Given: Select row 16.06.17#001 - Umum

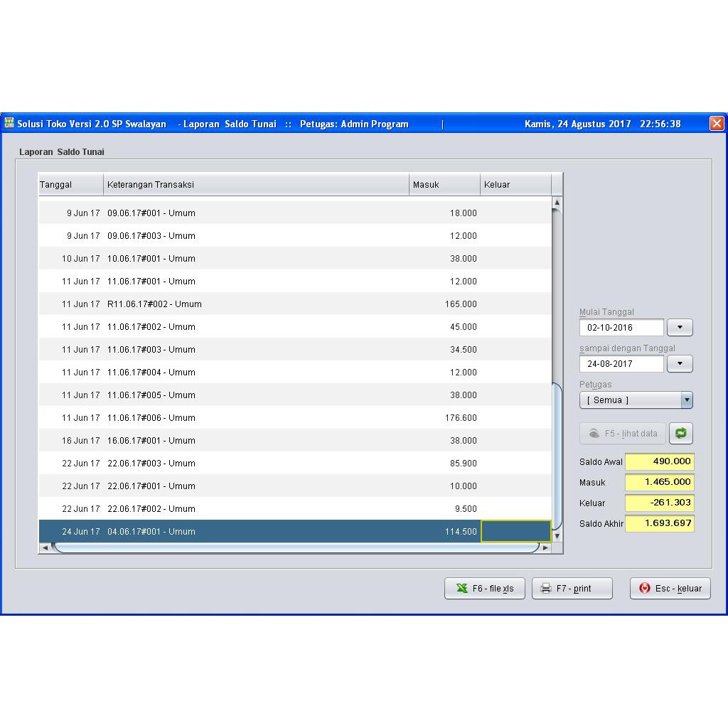Looking at the screenshot, I should (x=295, y=441).
